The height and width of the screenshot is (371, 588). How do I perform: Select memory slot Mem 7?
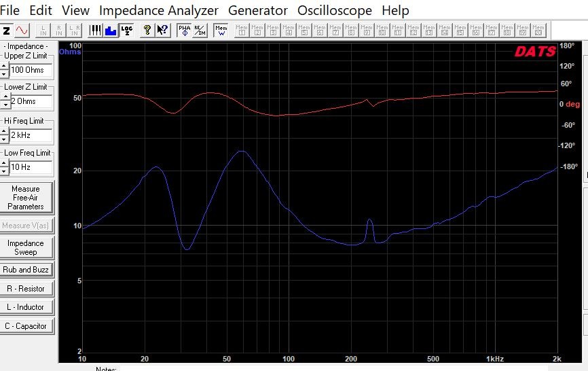tap(335, 31)
